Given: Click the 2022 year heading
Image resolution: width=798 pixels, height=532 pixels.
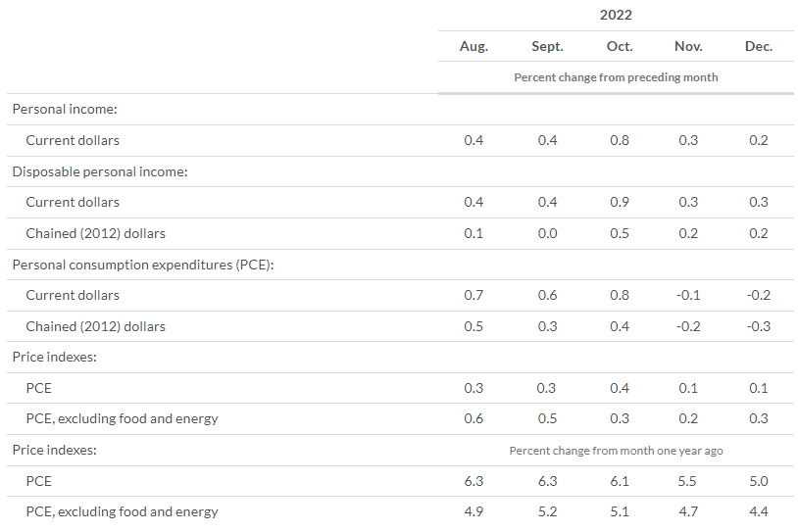Looking at the screenshot, I should point(616,15).
